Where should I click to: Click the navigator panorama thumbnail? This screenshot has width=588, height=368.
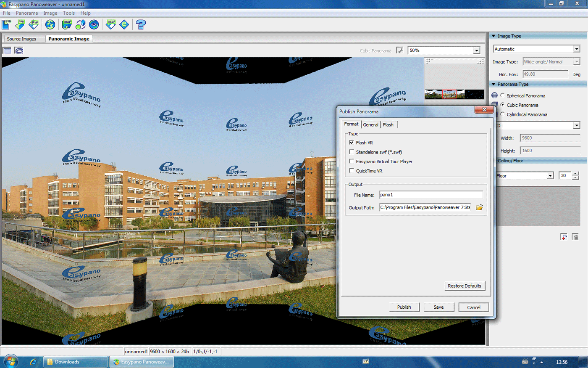(x=454, y=94)
